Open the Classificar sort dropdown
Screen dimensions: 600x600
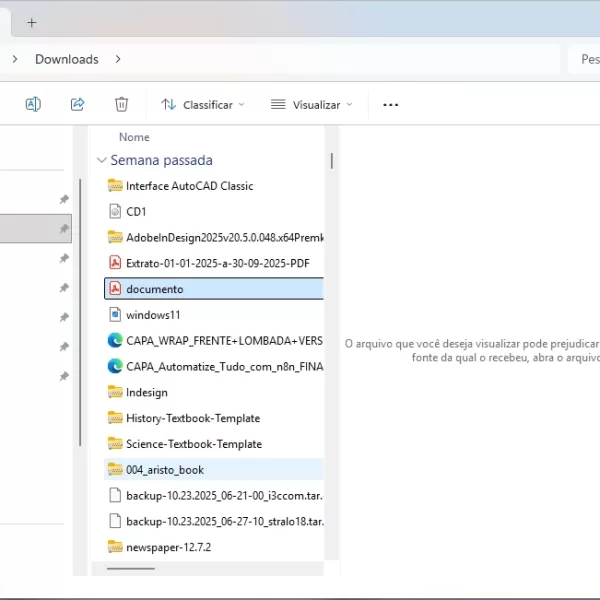[x=202, y=105]
